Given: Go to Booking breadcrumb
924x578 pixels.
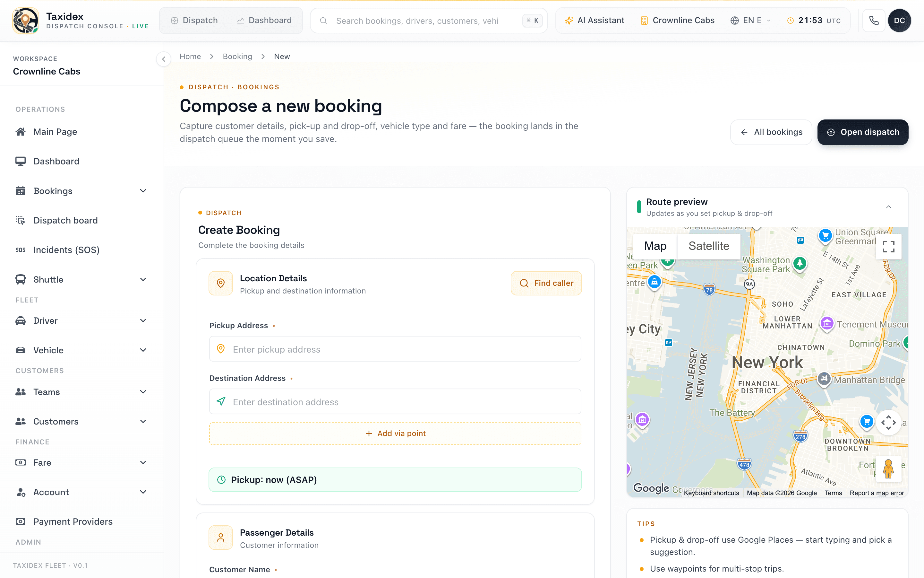Looking at the screenshot, I should pos(237,57).
